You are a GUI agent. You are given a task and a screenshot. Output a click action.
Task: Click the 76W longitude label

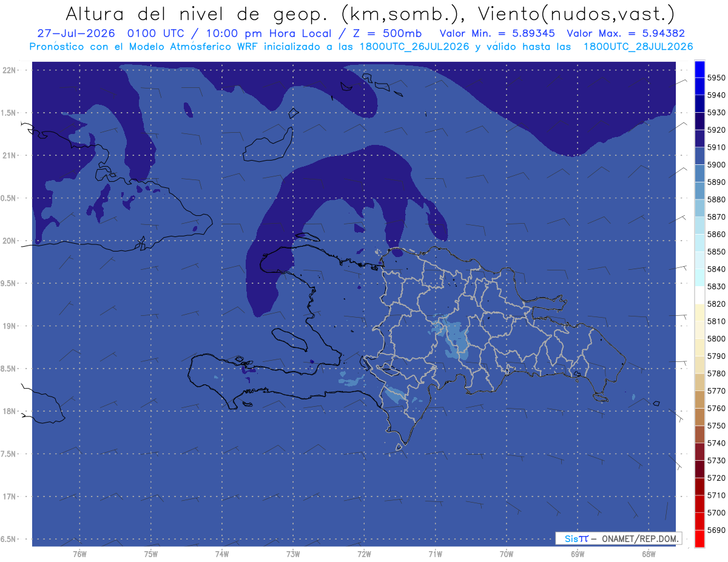point(79,554)
